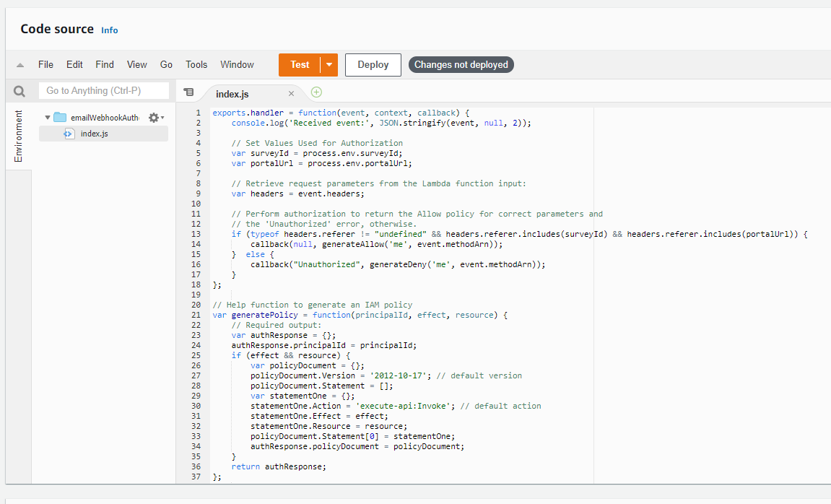Click the Changes not deployed badge
Image resolution: width=831 pixels, height=504 pixels.
coord(461,64)
